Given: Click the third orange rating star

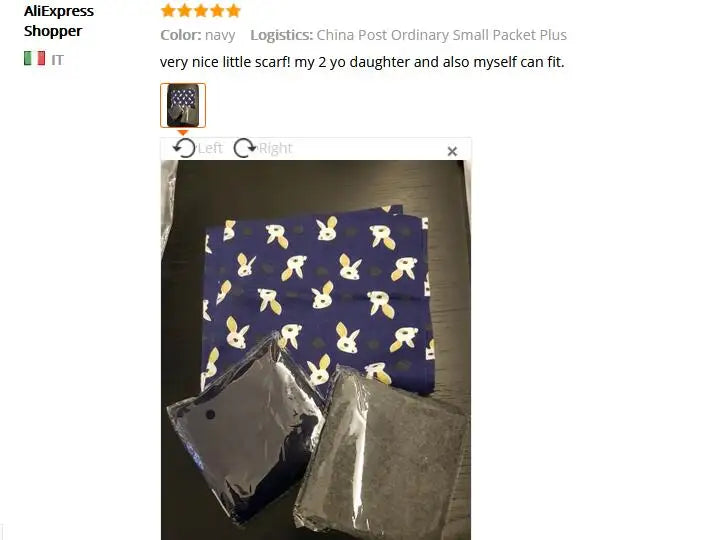Looking at the screenshot, I should 201,10.
